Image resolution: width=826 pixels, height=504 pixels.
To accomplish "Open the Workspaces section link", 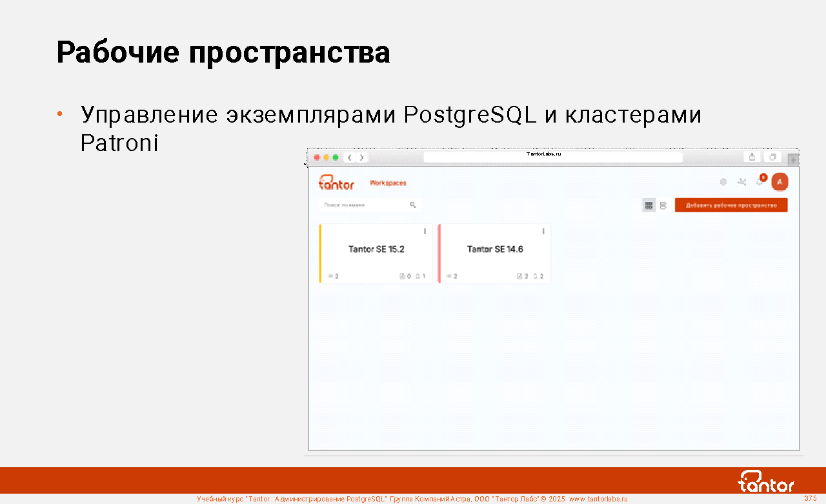I will pos(388,183).
